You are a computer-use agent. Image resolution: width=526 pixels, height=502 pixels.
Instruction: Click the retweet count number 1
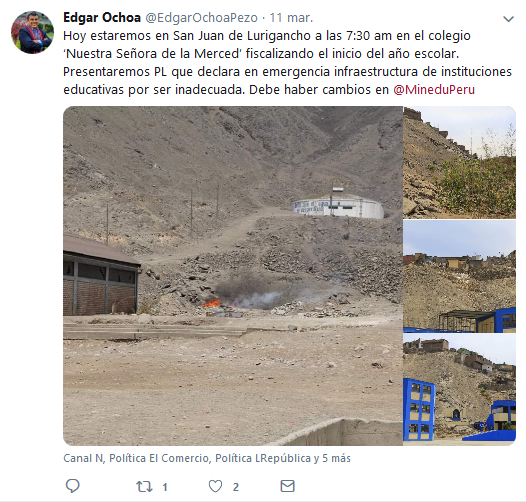165,487
